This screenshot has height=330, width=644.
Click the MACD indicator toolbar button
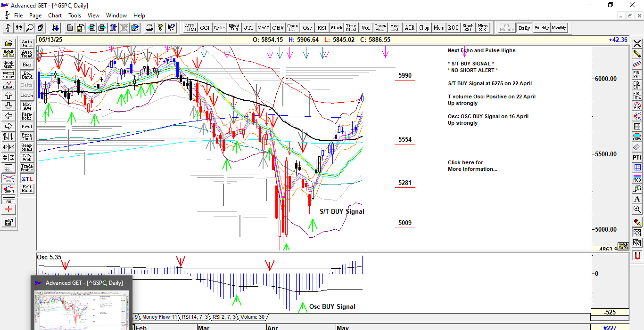pos(263,28)
